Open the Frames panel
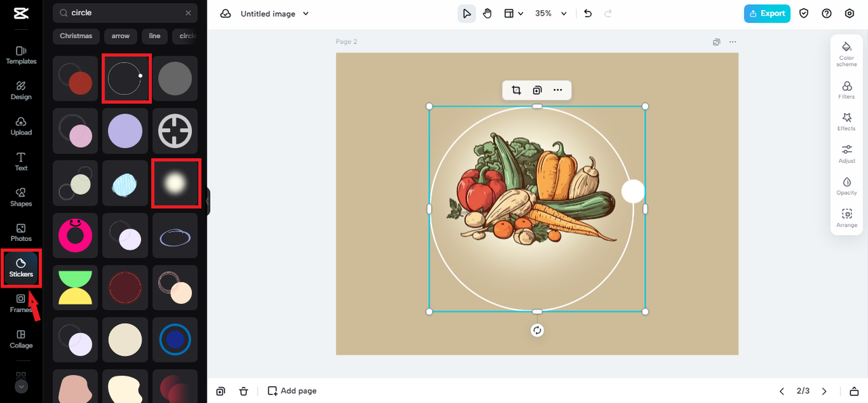The height and width of the screenshot is (403, 868). [21, 303]
